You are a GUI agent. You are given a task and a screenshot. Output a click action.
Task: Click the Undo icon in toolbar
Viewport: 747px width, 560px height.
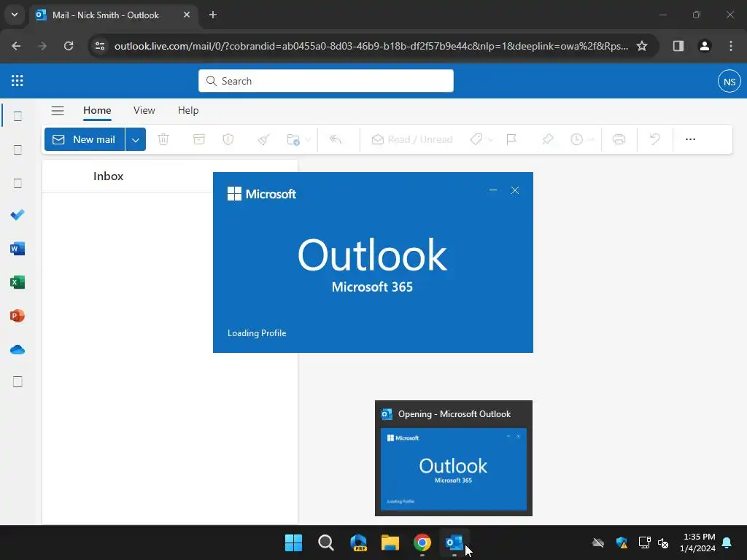(655, 139)
